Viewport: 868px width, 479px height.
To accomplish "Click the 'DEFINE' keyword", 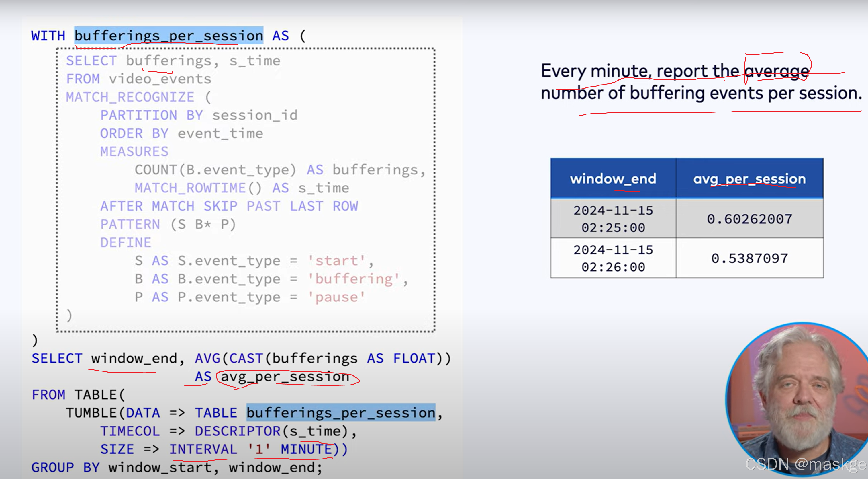I will point(126,243).
